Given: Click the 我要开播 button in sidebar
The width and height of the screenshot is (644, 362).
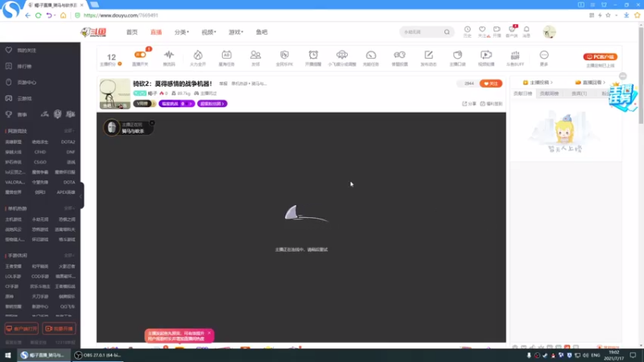Looking at the screenshot, I should [x=59, y=329].
